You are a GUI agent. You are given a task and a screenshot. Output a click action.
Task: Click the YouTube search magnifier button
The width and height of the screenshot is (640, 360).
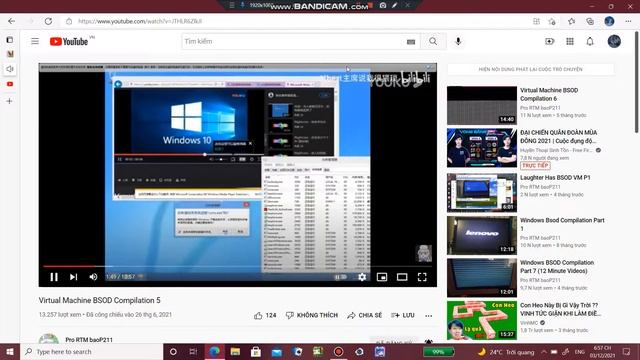433,41
